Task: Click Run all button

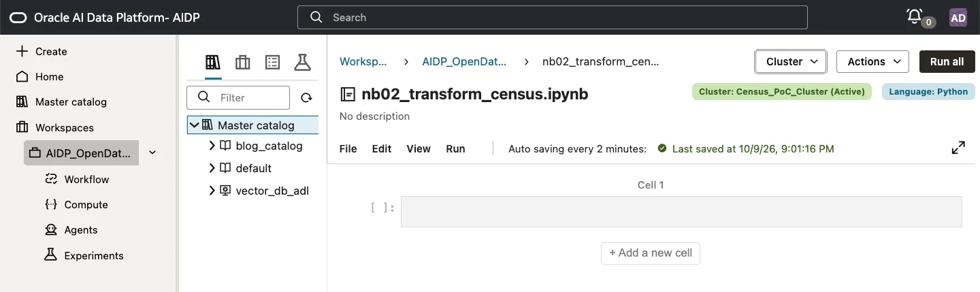Action: pyautogui.click(x=947, y=61)
